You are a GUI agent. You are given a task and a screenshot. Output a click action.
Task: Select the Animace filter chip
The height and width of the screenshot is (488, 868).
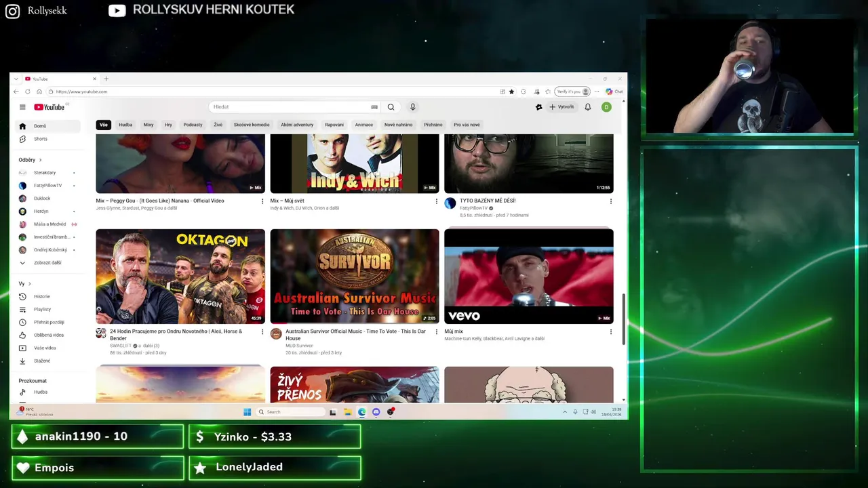click(364, 125)
